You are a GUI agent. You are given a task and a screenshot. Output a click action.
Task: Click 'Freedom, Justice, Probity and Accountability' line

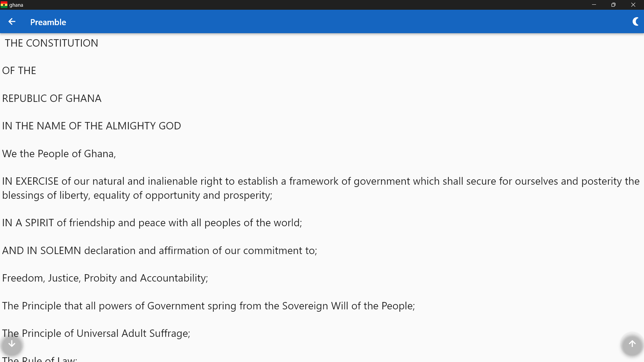click(x=105, y=278)
